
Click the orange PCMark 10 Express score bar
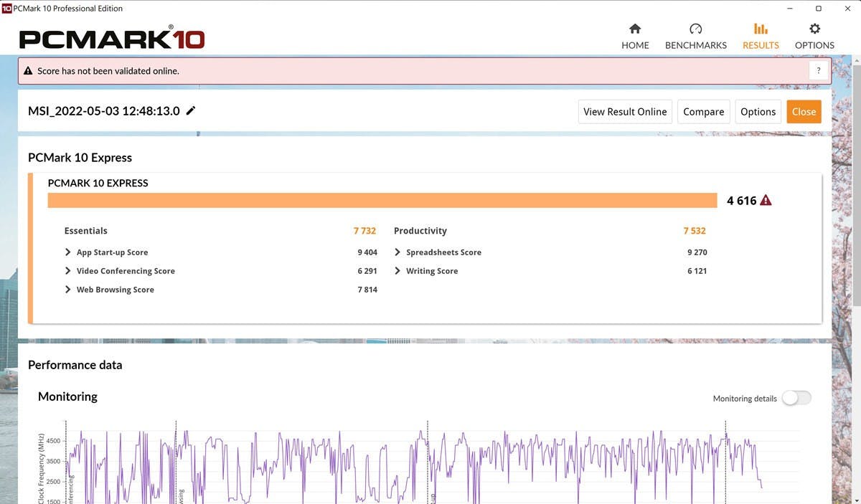(x=382, y=201)
